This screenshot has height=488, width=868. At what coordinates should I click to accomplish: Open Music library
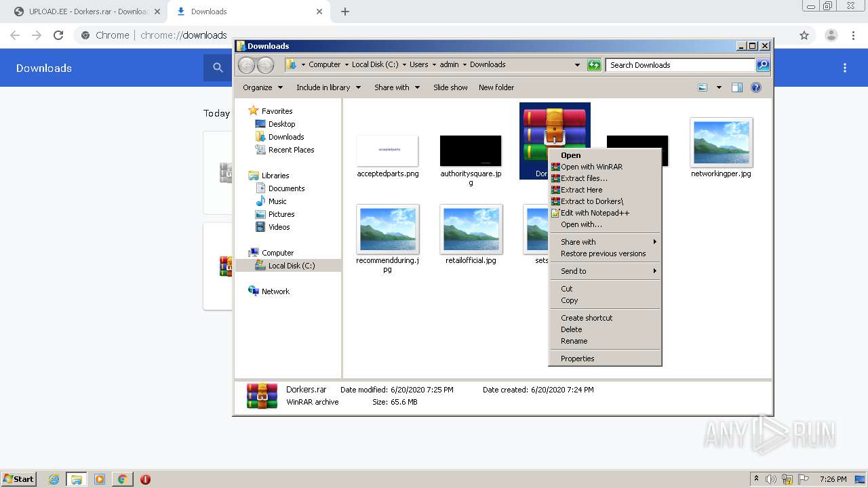pos(277,201)
